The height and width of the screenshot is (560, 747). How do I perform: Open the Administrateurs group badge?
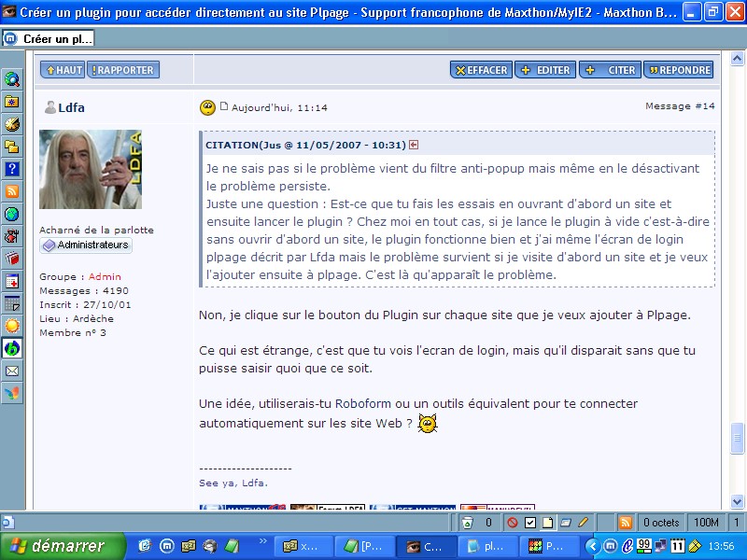86,245
